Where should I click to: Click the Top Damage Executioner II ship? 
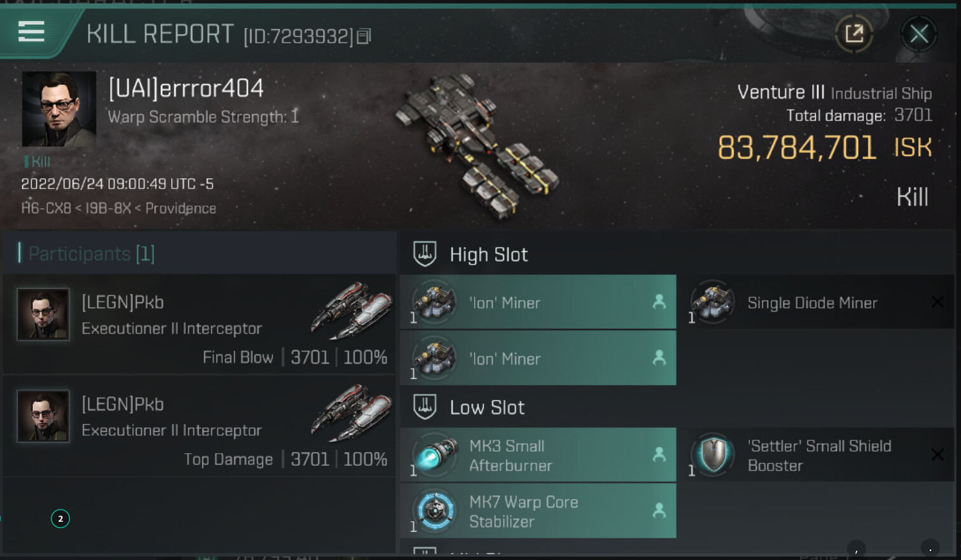351,412
